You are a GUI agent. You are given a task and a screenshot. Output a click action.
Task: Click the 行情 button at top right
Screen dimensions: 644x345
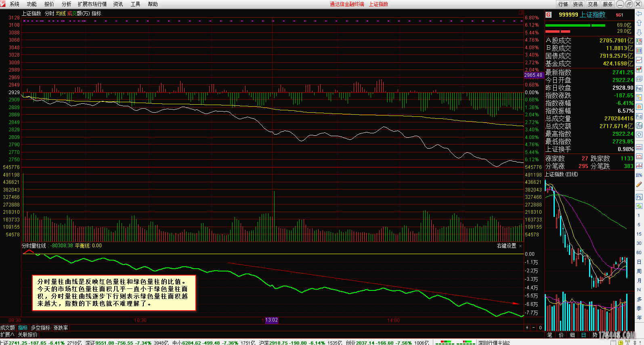(563, 4)
